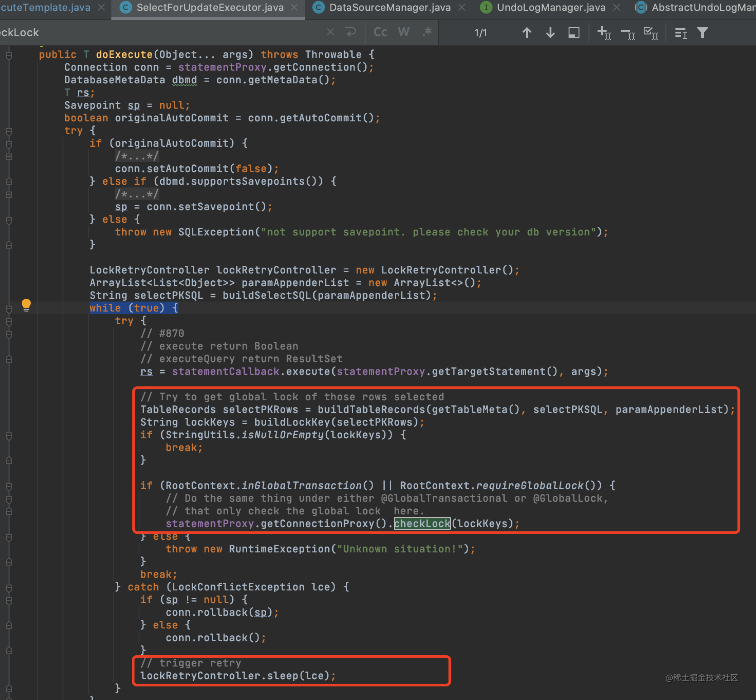
Task: Close the SelectForUpdateExecutor.java tab
Action: [294, 7]
